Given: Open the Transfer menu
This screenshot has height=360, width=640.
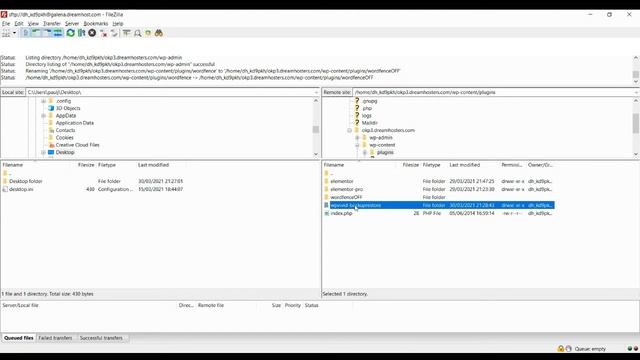Looking at the screenshot, I should [52, 24].
